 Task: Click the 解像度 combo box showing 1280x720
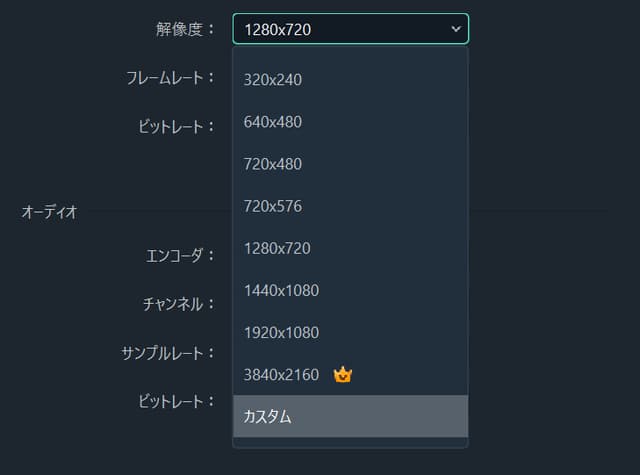(351, 29)
